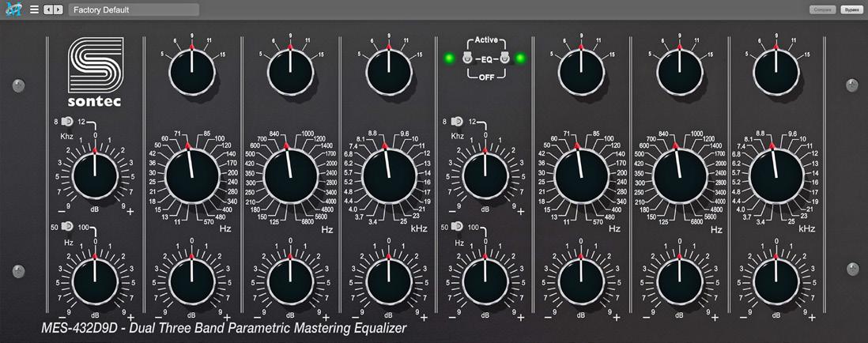Click the left green EQ status LED
This screenshot has height=343, width=868.
pos(449,58)
